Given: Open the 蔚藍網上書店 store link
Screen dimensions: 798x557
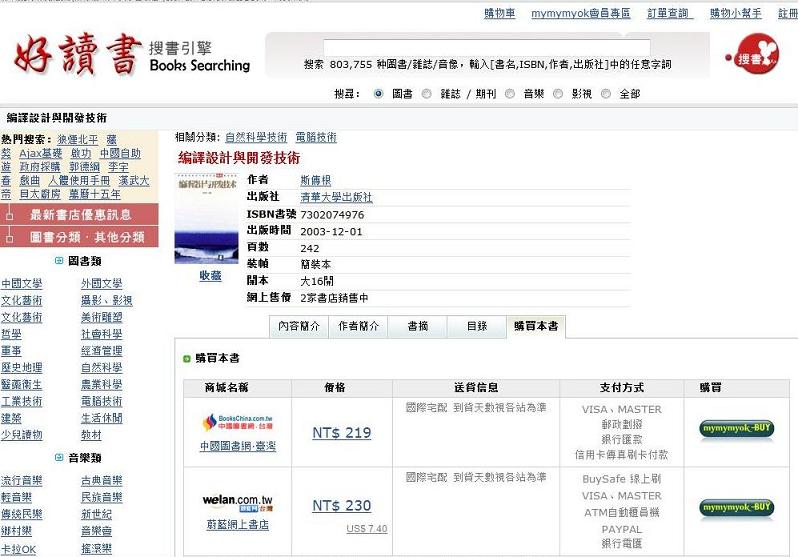Looking at the screenshot, I should tap(238, 524).
